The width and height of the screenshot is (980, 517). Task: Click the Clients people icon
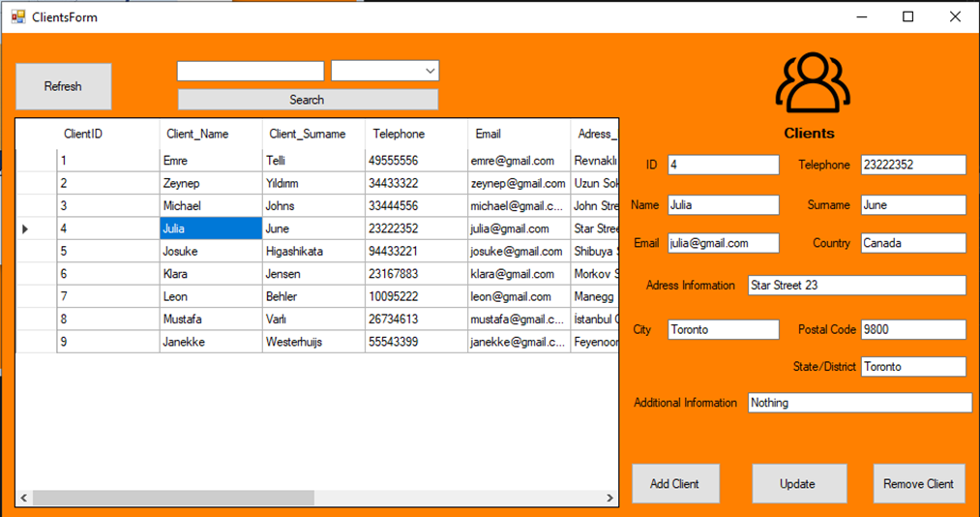pyautogui.click(x=812, y=83)
